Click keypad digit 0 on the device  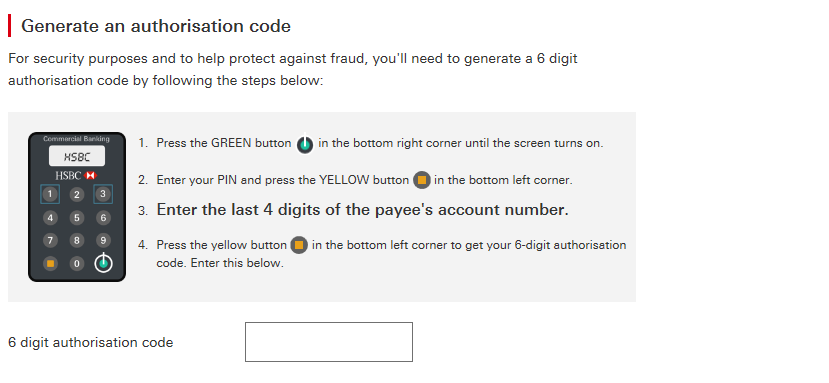(x=77, y=263)
